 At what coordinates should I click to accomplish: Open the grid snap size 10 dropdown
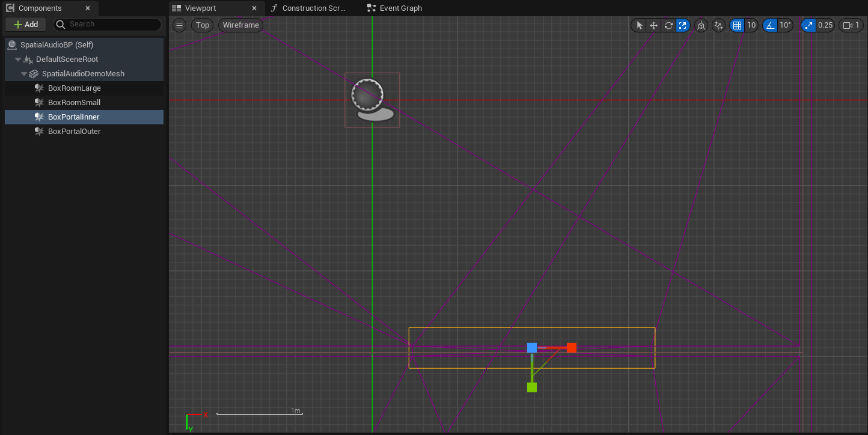click(751, 25)
